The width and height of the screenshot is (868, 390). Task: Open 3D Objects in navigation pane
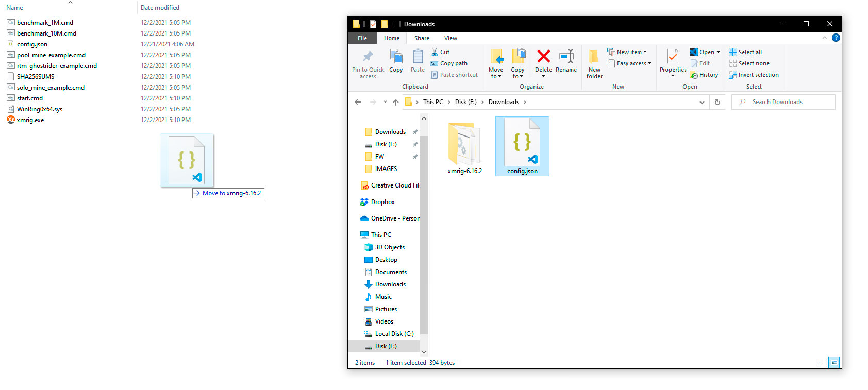click(x=390, y=247)
